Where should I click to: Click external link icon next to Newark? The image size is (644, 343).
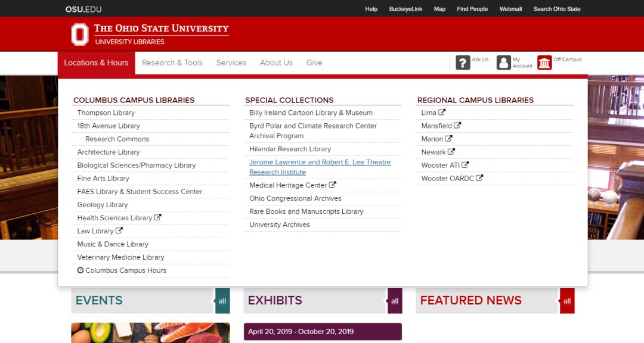[451, 151]
